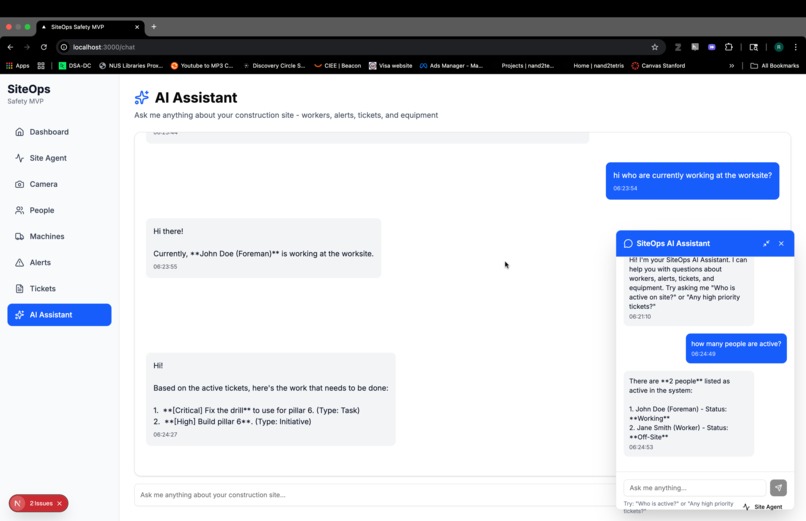Click the site info icon in address bar
The image size is (806, 521).
(64, 47)
